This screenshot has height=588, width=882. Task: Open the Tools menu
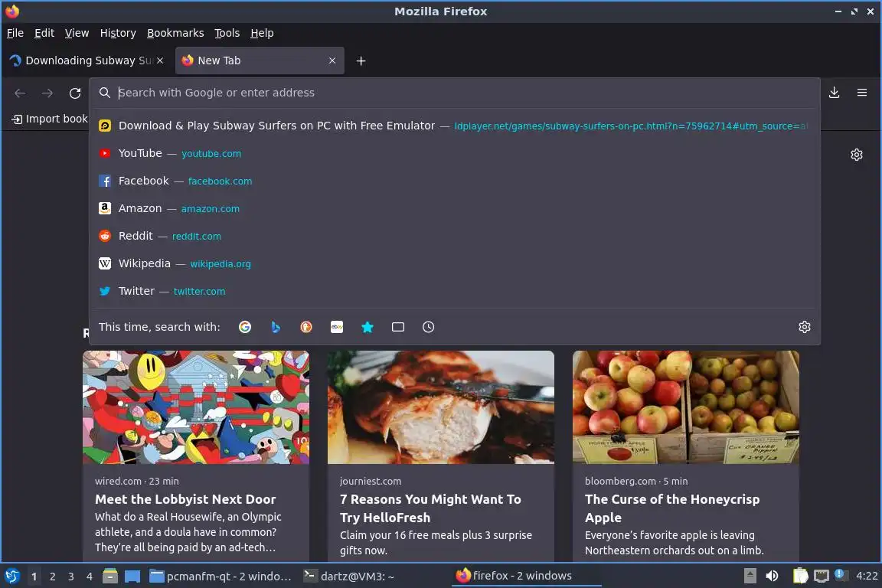227,33
